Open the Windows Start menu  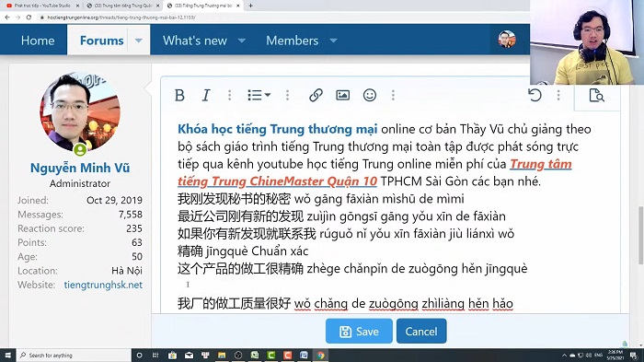pos(7,355)
